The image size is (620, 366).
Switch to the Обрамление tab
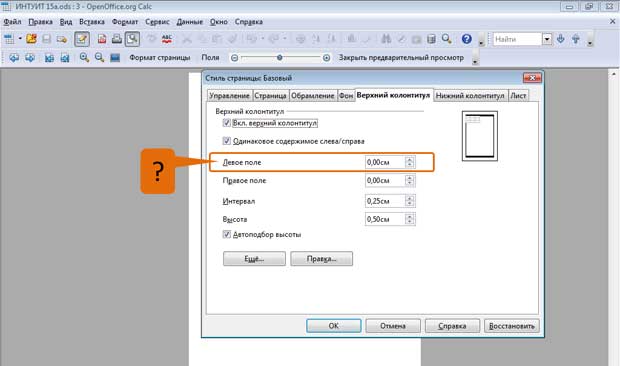(313, 96)
